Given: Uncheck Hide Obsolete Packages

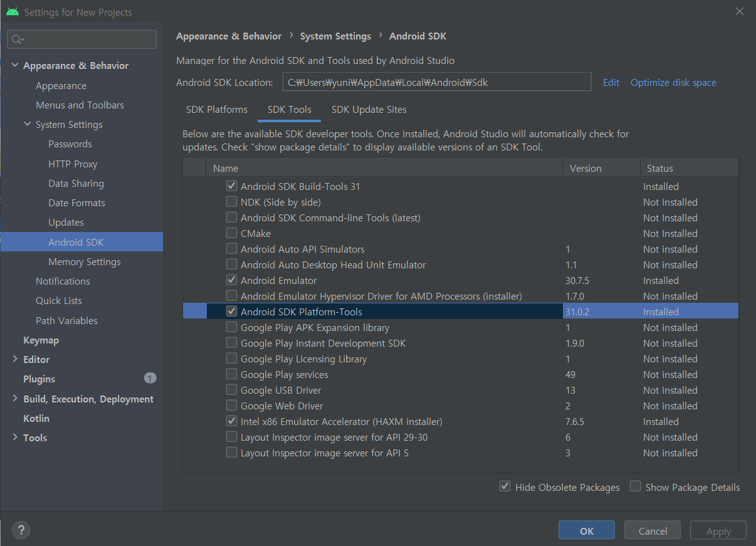Looking at the screenshot, I should (505, 486).
